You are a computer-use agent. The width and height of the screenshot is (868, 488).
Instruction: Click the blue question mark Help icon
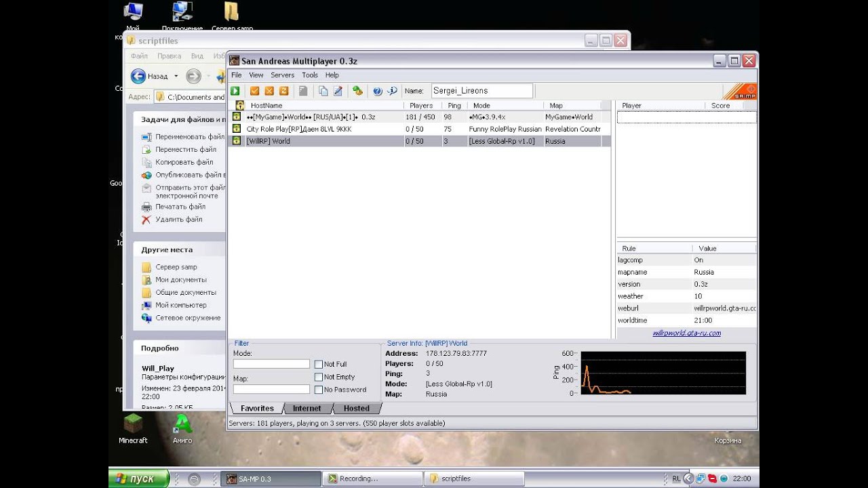point(378,91)
